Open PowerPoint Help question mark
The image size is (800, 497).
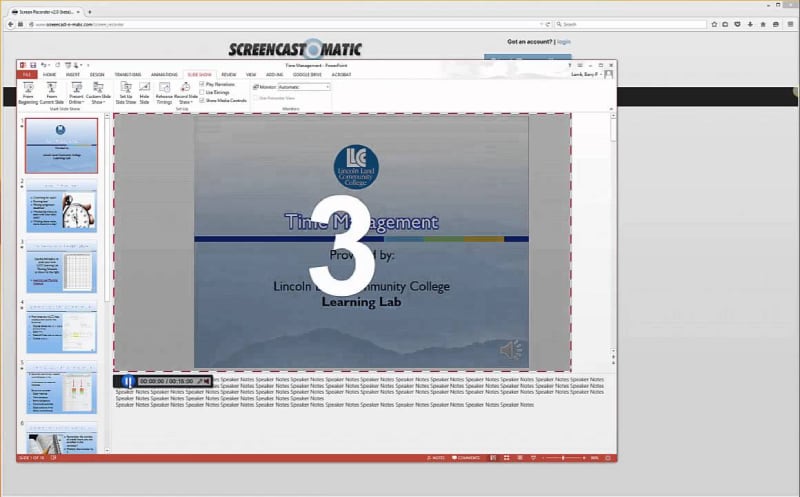(570, 65)
